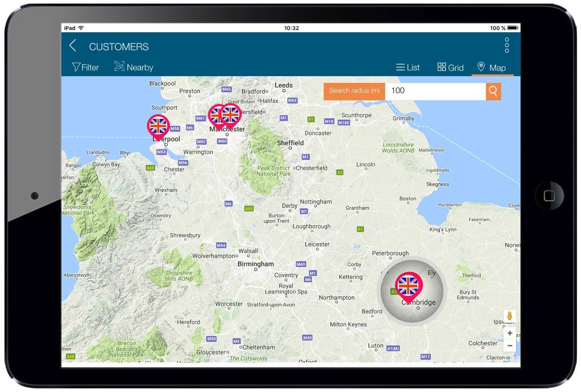
Task: Click the Leicester label on map
Action: click(x=317, y=244)
